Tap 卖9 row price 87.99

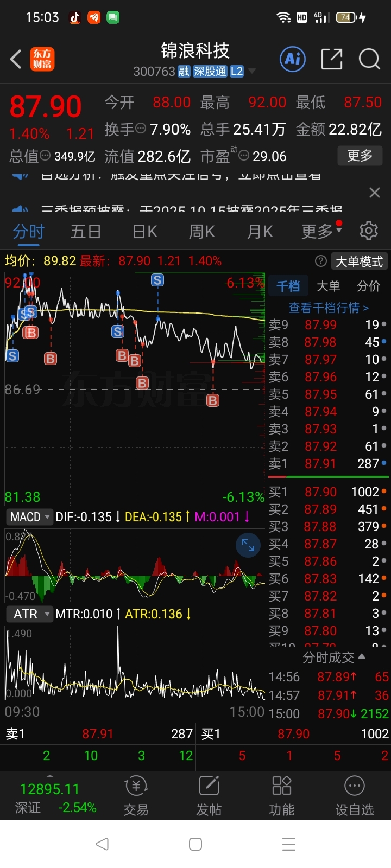tap(320, 325)
